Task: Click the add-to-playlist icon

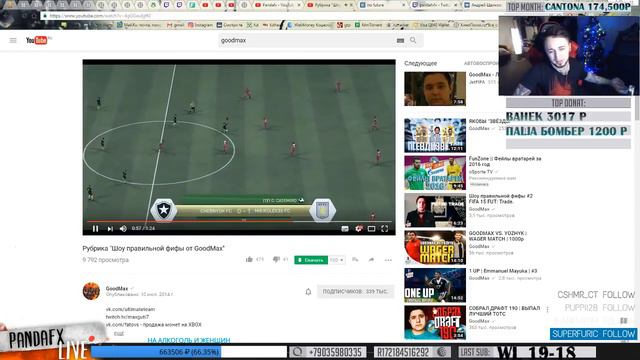Action: 355,260
